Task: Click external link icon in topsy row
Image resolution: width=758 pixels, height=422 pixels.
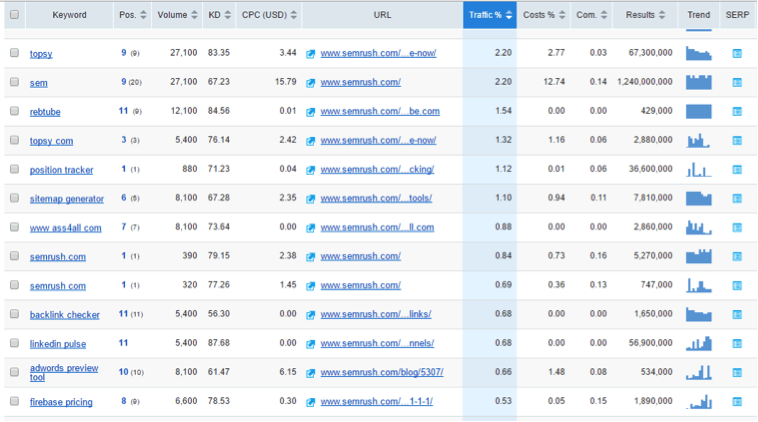Action: [310, 54]
